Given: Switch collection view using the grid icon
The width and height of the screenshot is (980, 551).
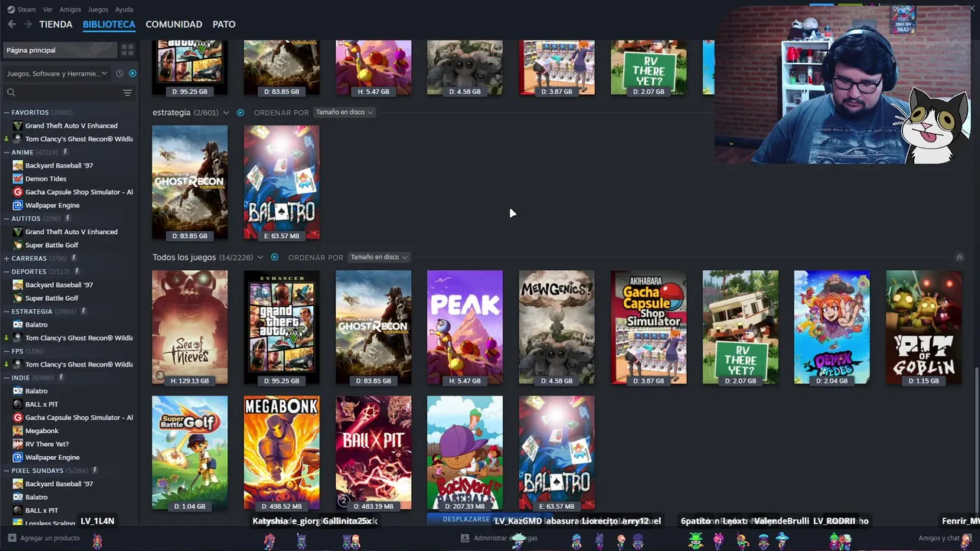Looking at the screenshot, I should 128,50.
